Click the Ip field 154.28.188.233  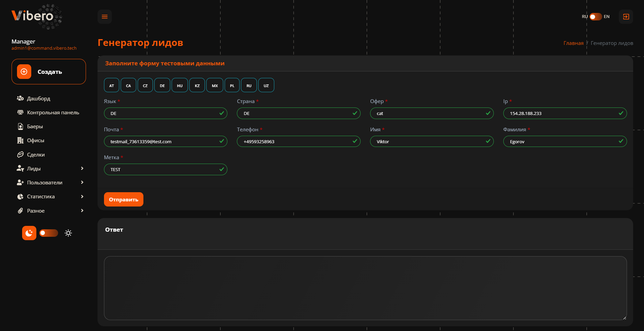click(x=565, y=113)
